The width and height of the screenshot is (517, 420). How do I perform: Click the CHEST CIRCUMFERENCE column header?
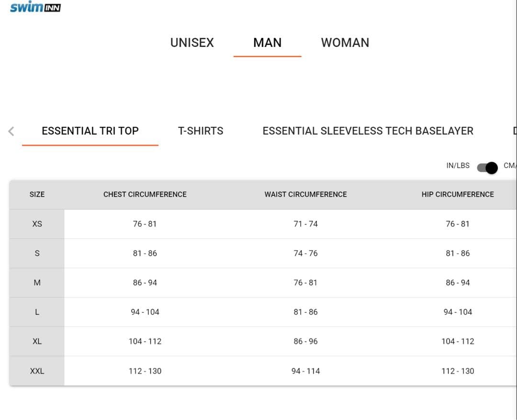click(x=145, y=194)
